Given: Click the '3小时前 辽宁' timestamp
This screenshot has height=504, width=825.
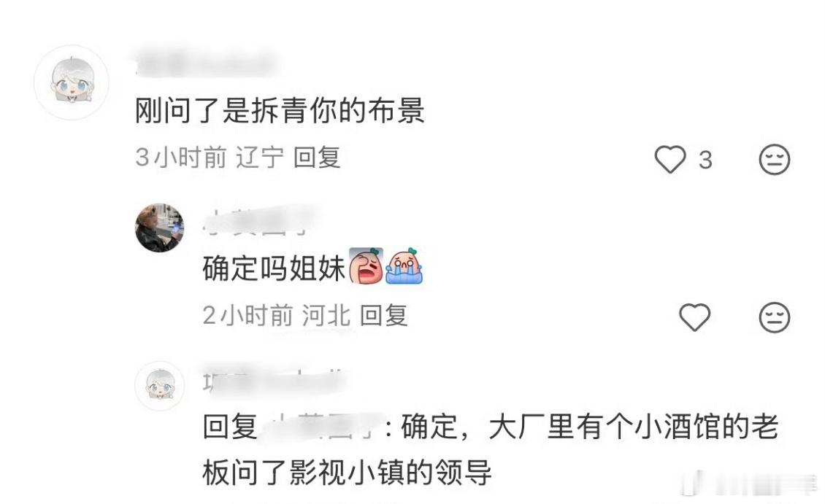Looking at the screenshot, I should click(x=210, y=158).
